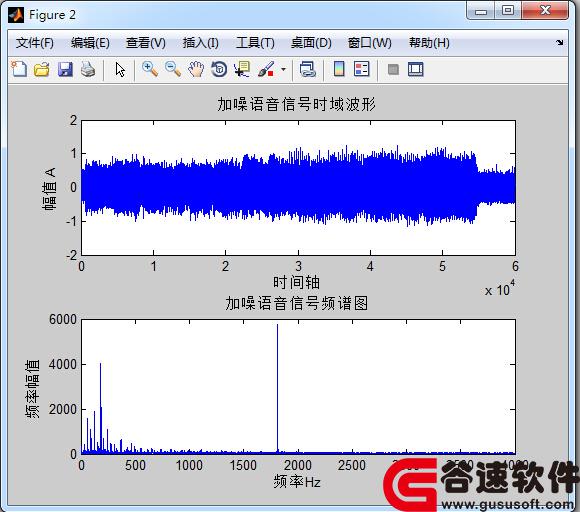Open the 插入(I) menu

pos(200,43)
